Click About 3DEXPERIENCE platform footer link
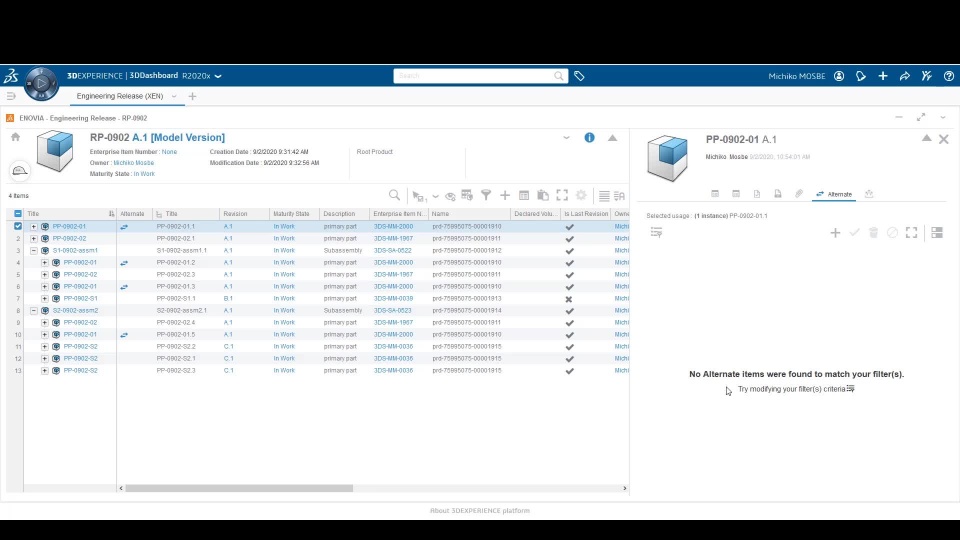960x540 pixels. pos(480,511)
